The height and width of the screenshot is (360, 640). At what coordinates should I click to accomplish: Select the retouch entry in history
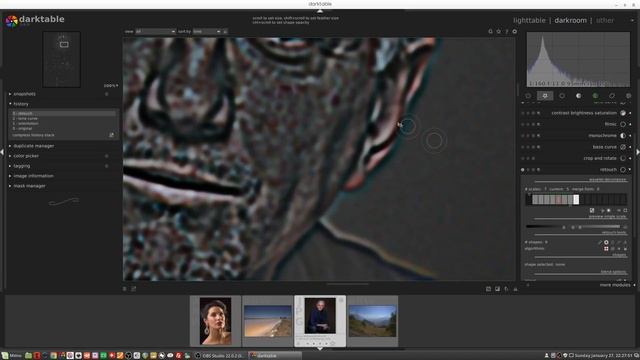coord(63,113)
